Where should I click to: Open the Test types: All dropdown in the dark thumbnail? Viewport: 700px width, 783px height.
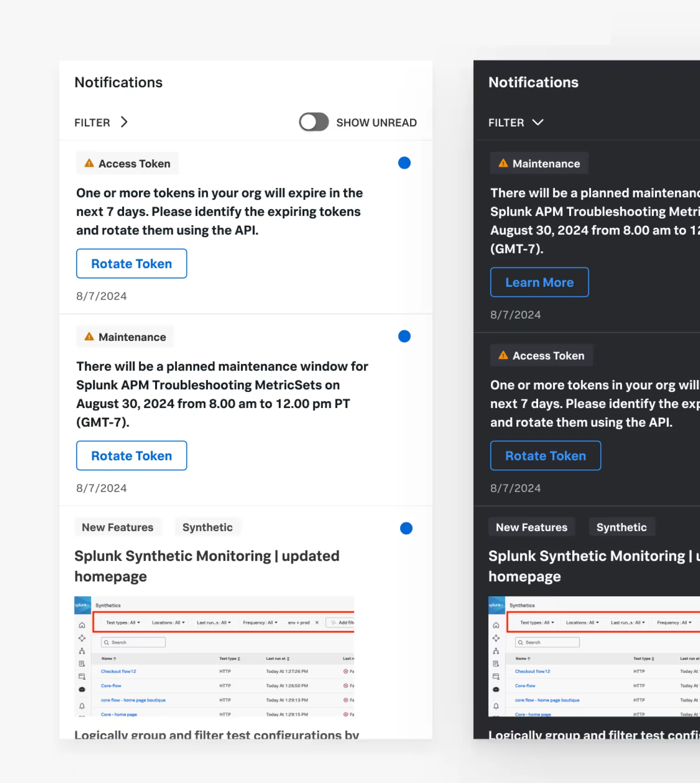(x=537, y=622)
